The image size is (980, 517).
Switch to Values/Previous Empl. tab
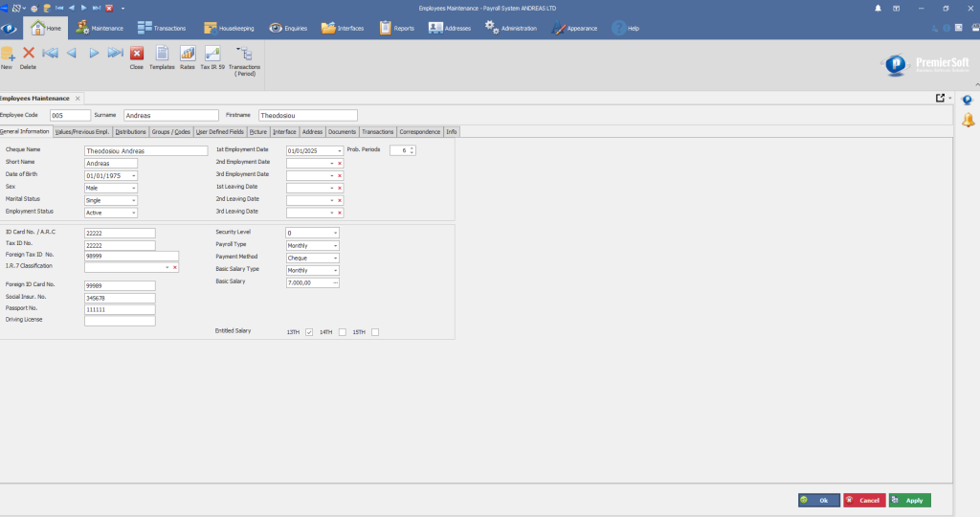coord(82,132)
